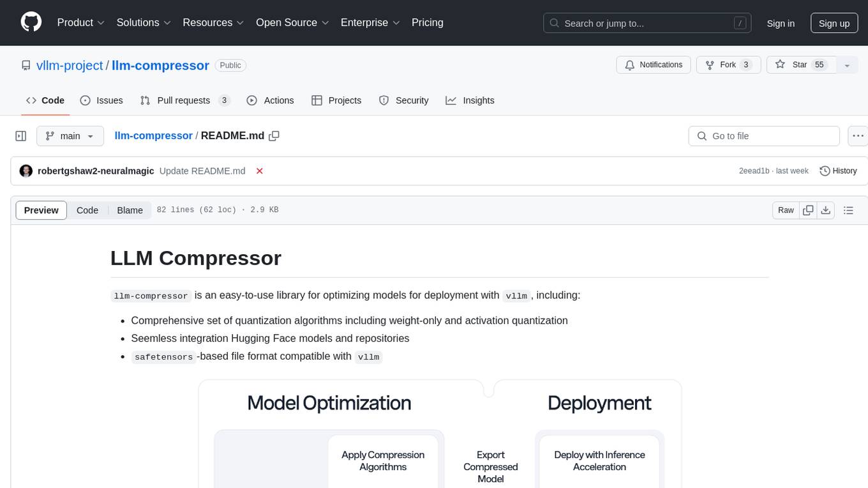
Task: Open the vllm-project organization link
Action: 70,65
